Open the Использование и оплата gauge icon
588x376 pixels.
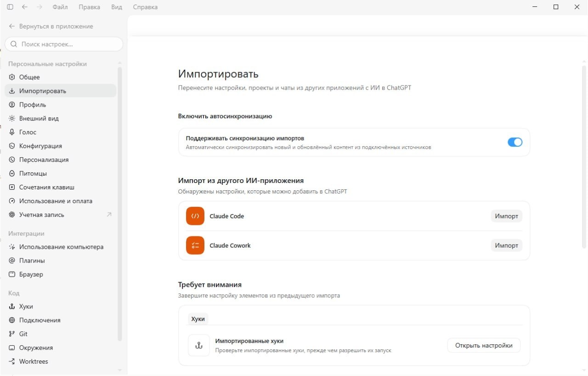(x=12, y=201)
